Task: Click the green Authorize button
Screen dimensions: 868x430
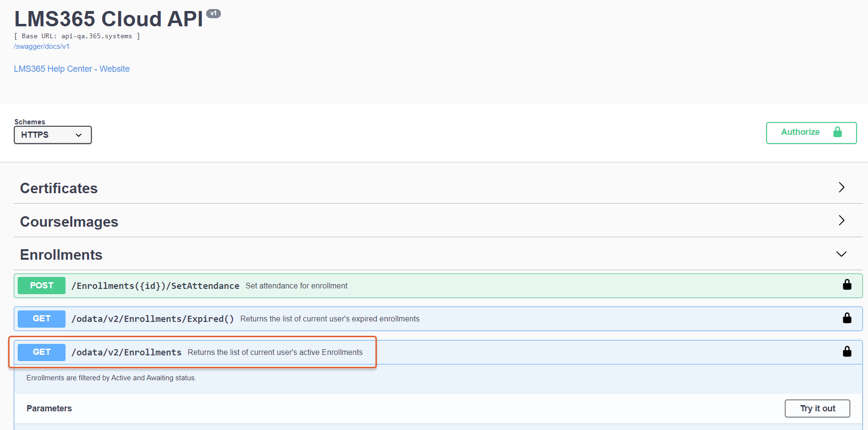Action: coord(811,132)
